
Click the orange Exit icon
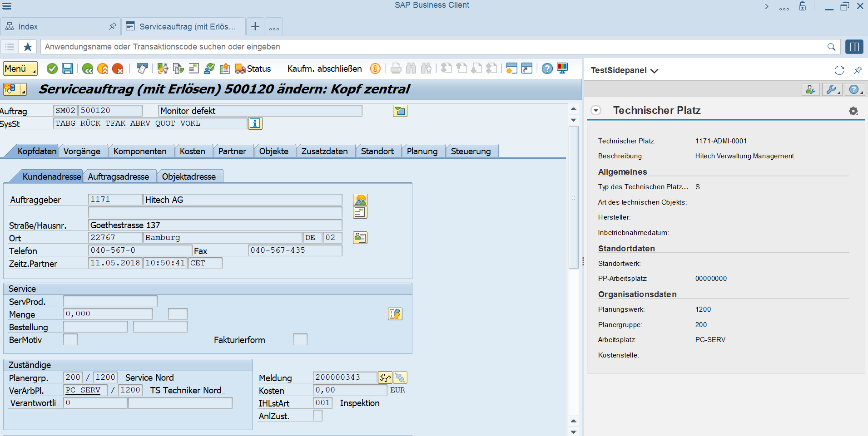click(x=103, y=69)
